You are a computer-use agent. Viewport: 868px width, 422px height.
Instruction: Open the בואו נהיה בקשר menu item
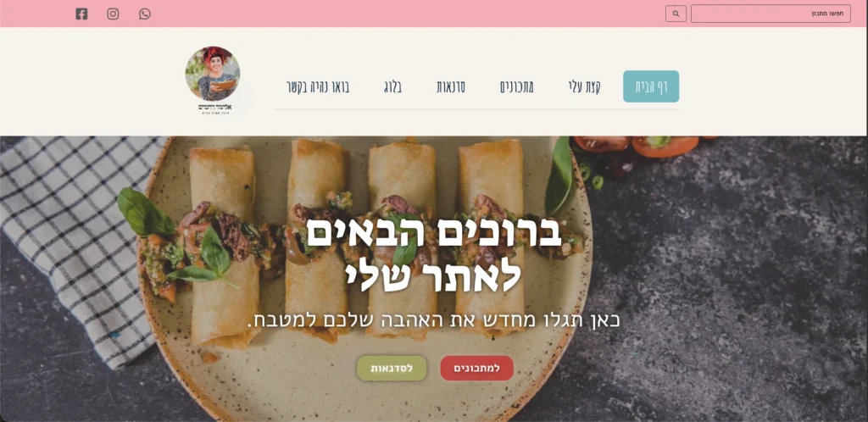coord(319,86)
